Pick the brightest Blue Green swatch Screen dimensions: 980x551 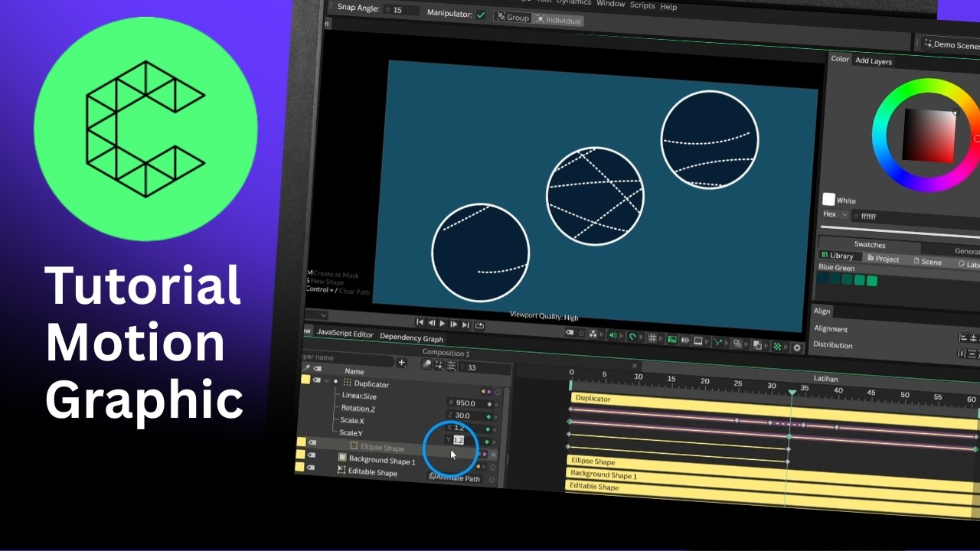tap(872, 281)
